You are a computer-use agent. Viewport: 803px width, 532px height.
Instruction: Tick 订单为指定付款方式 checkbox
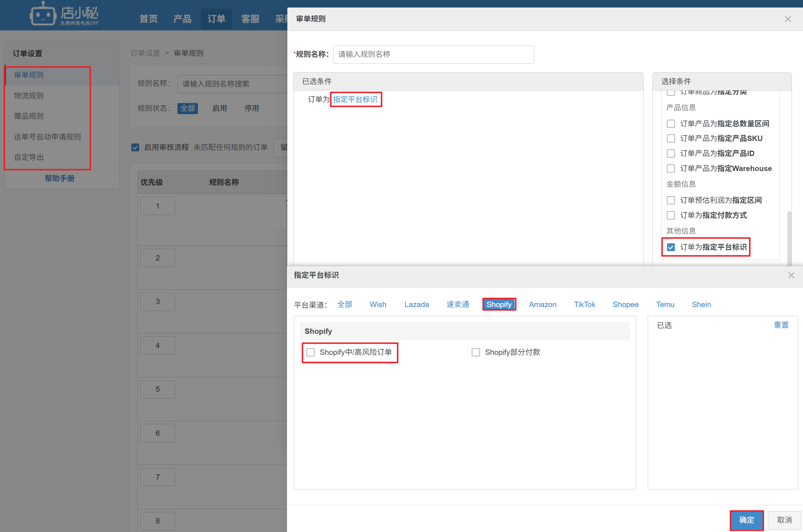click(671, 215)
